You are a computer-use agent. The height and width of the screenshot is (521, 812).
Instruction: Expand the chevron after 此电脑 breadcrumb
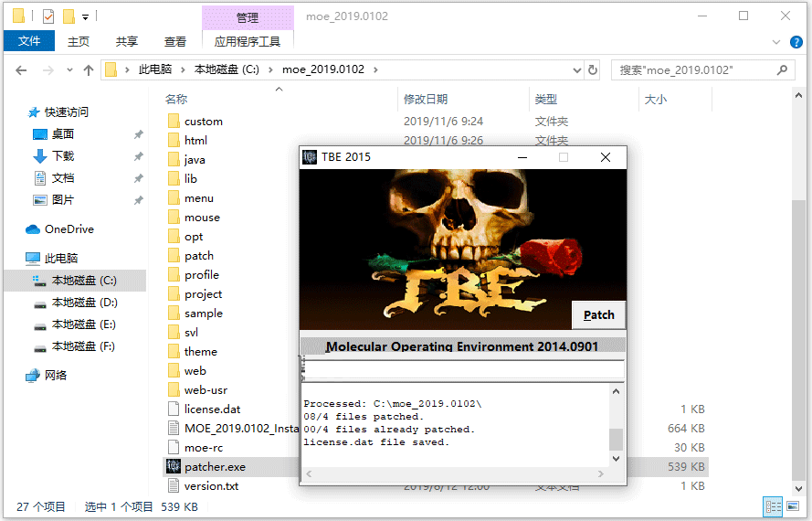(x=183, y=69)
